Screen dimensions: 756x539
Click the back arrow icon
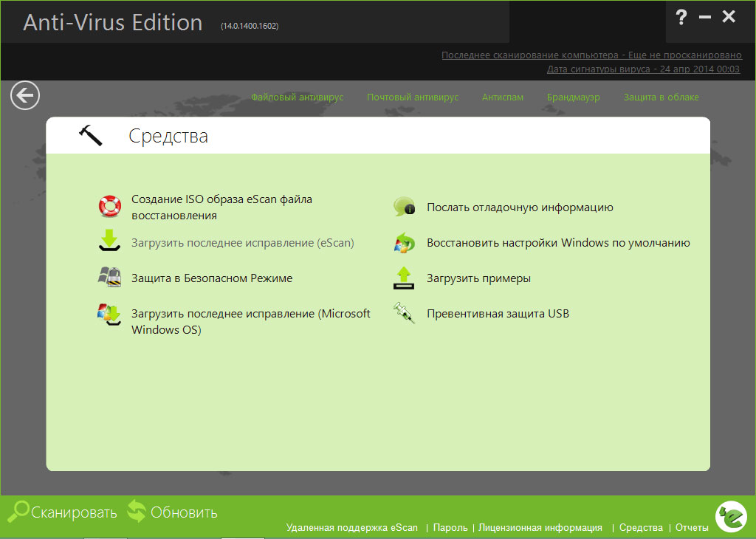[25, 95]
